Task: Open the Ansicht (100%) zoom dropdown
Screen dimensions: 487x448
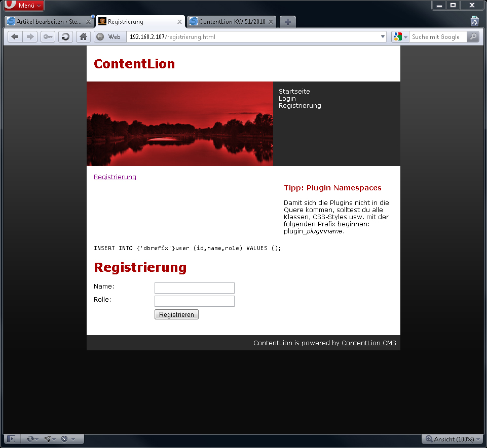Action: click(453, 439)
